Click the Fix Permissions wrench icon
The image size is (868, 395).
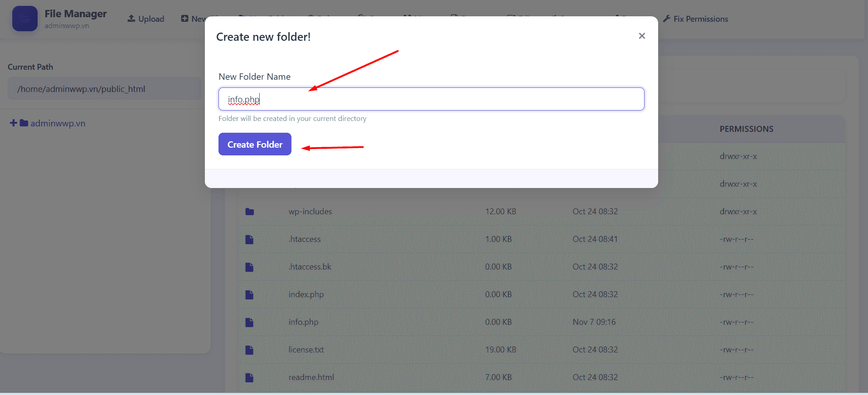tap(666, 19)
